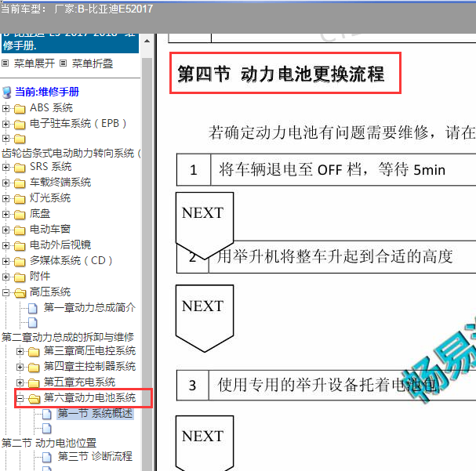This screenshot has height=471, width=476.
Task: Expand the 电动车窗 node
Action: (x=5, y=230)
